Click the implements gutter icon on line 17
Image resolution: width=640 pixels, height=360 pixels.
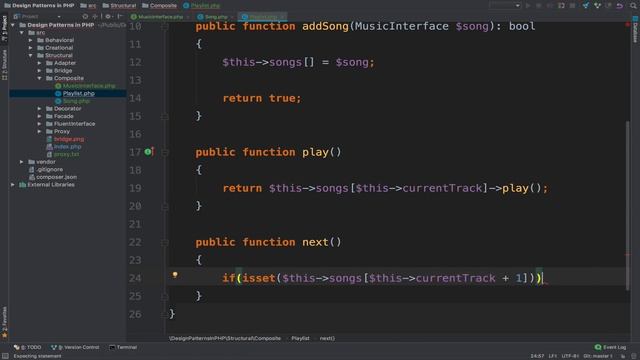point(149,152)
